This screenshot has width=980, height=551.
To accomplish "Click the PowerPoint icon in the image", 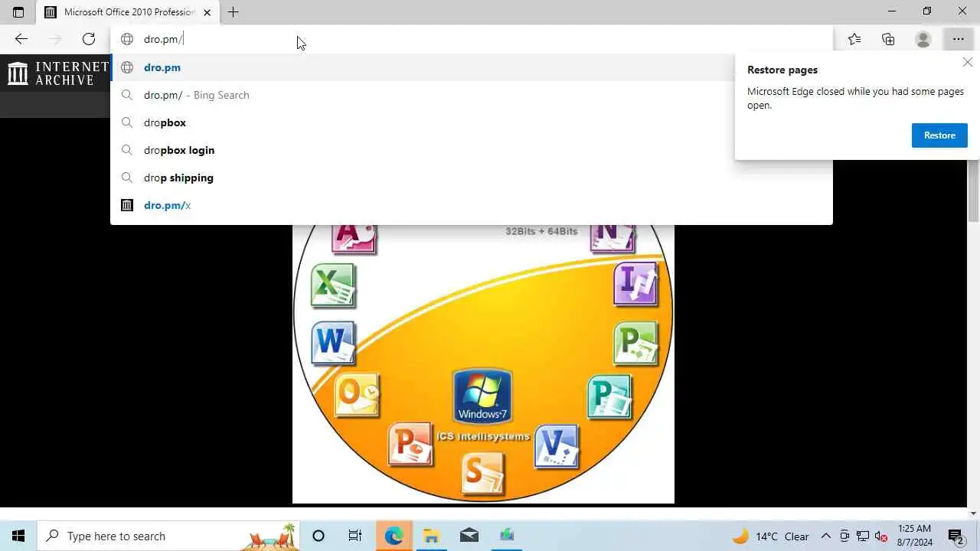I will [x=410, y=444].
